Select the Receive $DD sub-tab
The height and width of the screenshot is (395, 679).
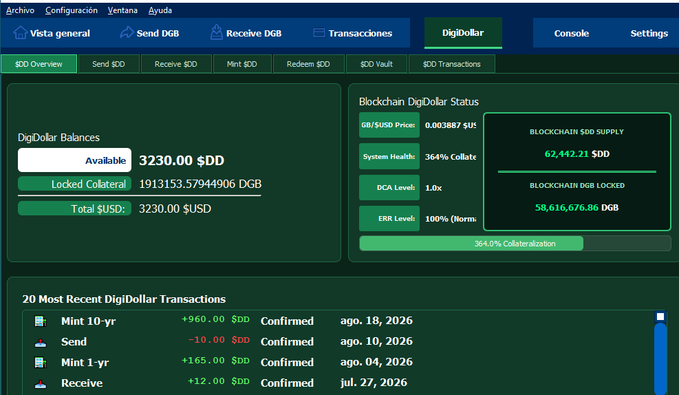pyautogui.click(x=176, y=64)
